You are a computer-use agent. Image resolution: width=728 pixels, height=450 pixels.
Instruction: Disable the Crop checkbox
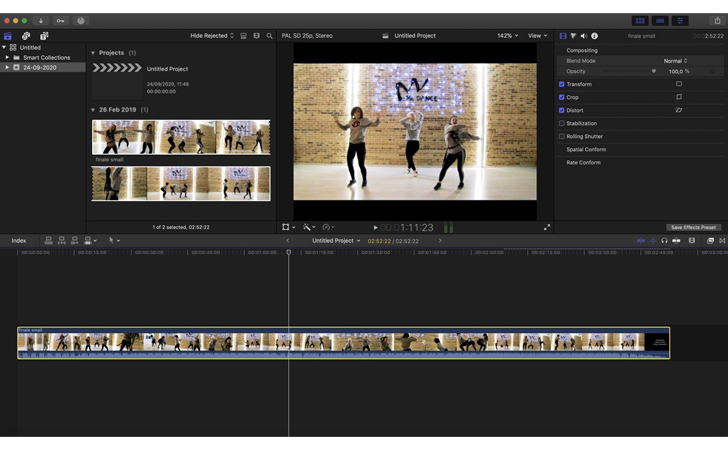(x=562, y=97)
